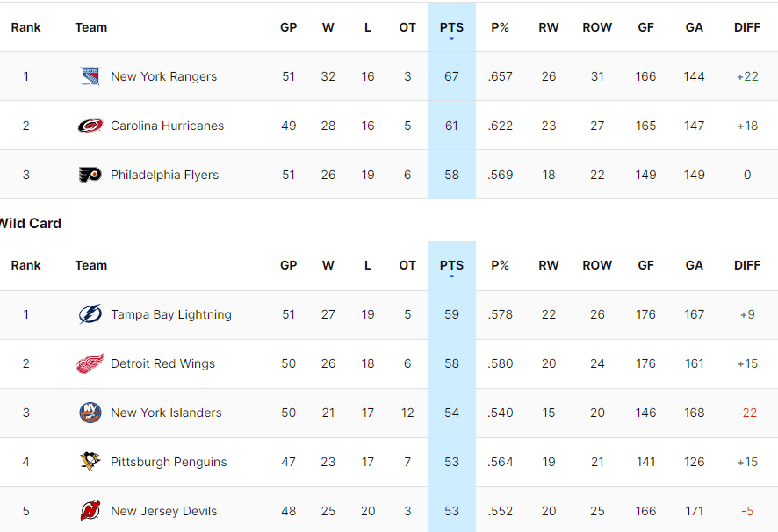This screenshot has height=532, width=778.
Task: Open the Carolina Hurricanes team link
Action: point(167,126)
